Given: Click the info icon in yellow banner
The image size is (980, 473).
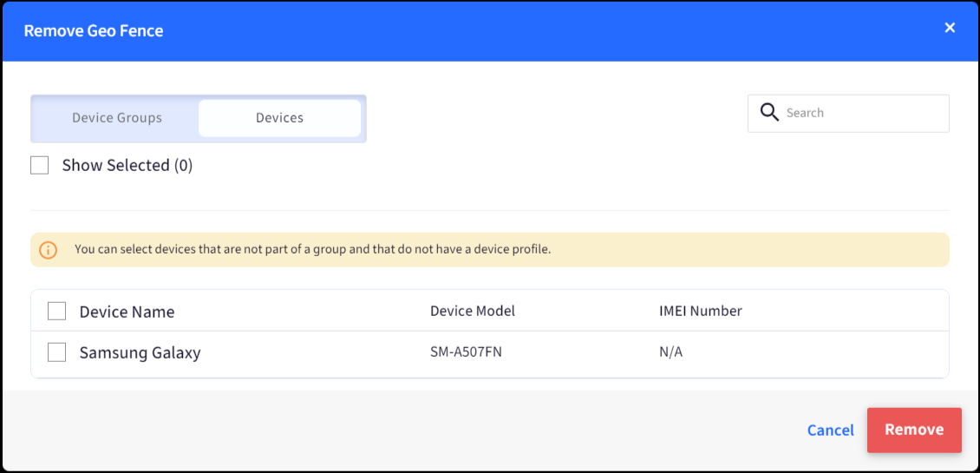Looking at the screenshot, I should [48, 250].
